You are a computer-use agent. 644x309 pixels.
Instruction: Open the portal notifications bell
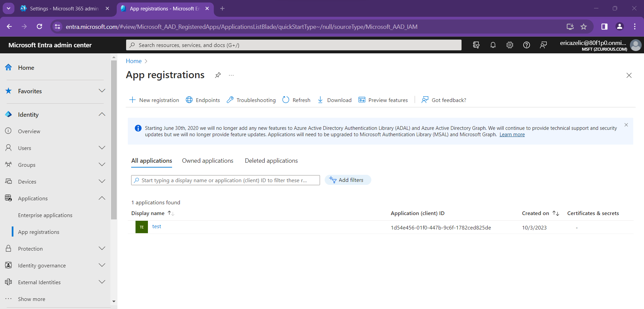click(x=493, y=45)
